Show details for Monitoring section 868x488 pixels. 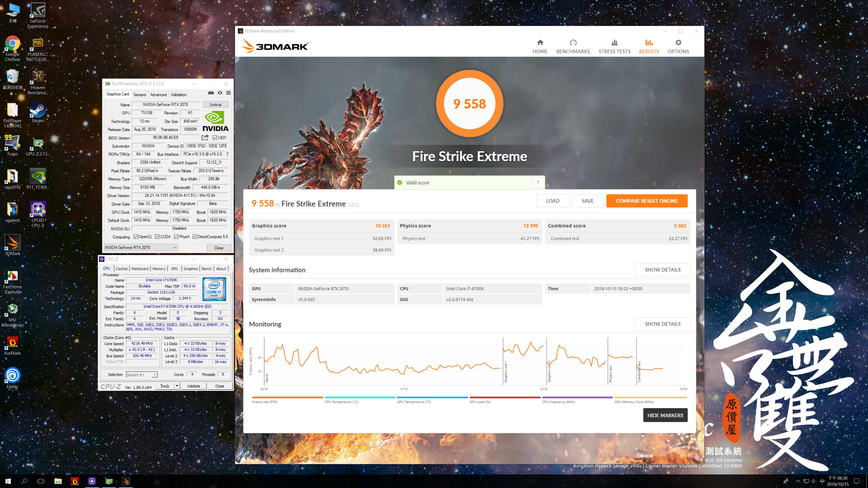[x=663, y=324]
